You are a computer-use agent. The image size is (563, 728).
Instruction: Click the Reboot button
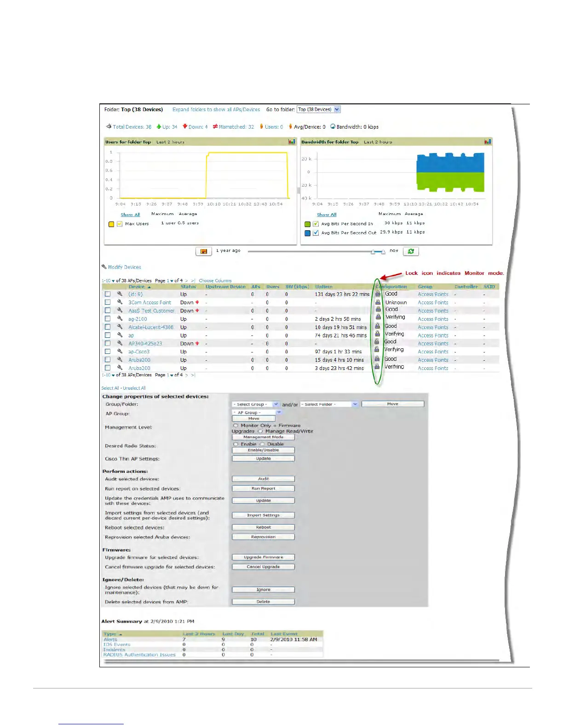pos(263,527)
